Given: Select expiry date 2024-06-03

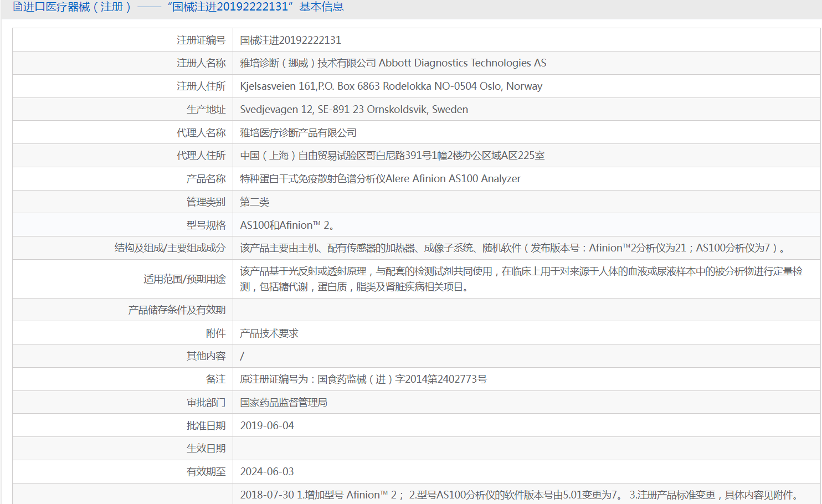Looking at the screenshot, I should 267,472.
